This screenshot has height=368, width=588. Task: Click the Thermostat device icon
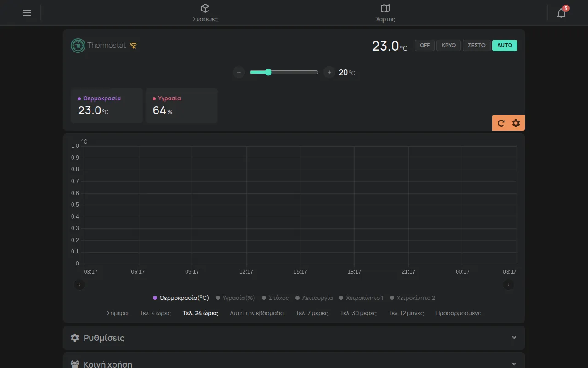click(x=78, y=46)
